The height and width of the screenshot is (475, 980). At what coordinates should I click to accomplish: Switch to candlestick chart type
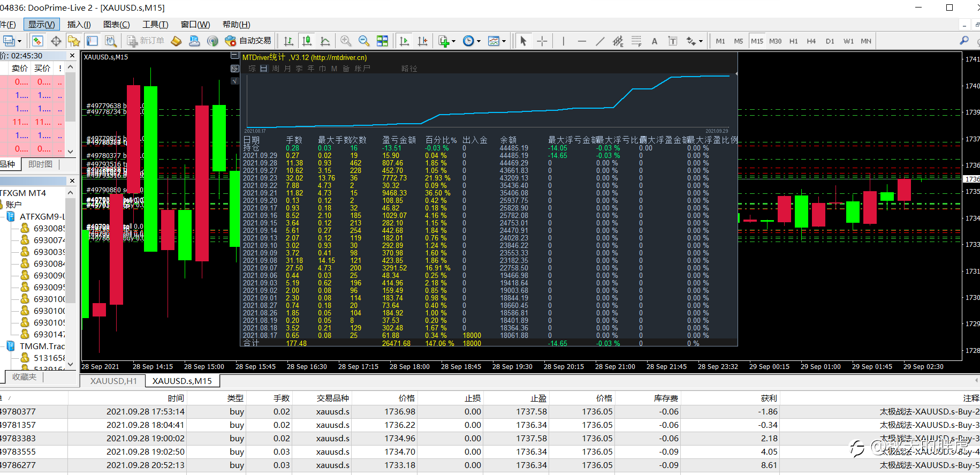pyautogui.click(x=307, y=41)
